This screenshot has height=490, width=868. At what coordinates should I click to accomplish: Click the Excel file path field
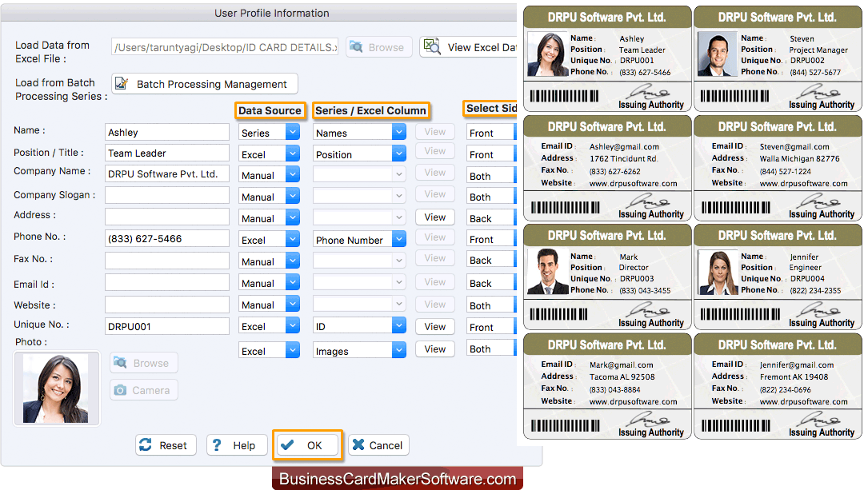tap(225, 48)
